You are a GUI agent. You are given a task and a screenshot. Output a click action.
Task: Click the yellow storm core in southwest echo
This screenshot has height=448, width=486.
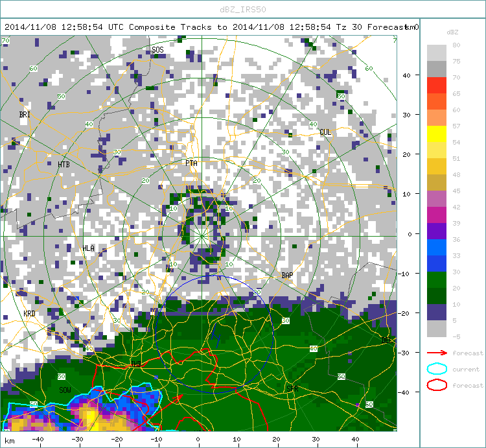91,418
